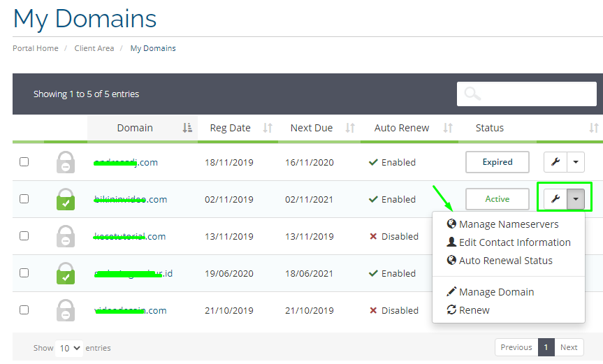Click Enabled auto renew in 19/06/2020 row
The width and height of the screenshot is (603, 364).
pos(392,274)
